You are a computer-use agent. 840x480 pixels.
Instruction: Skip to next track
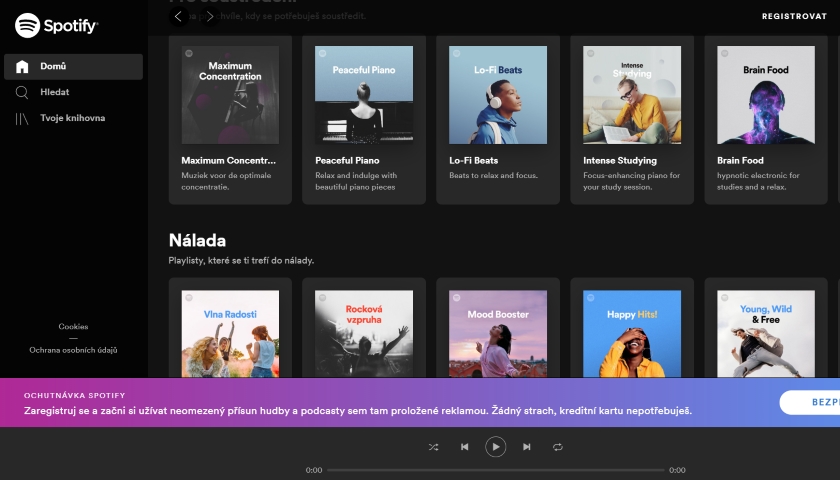pos(527,447)
